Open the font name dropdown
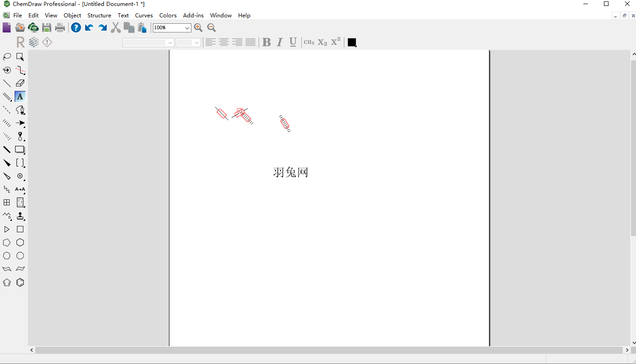Image resolution: width=636 pixels, height=364 pixels. 148,43
